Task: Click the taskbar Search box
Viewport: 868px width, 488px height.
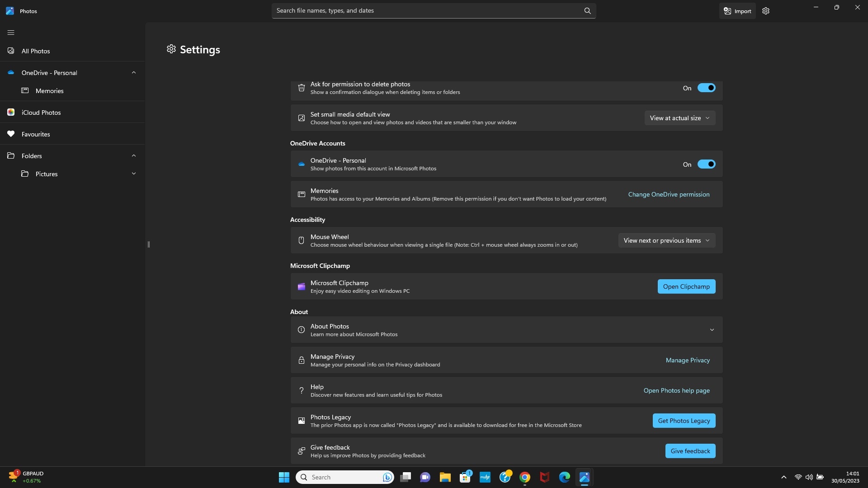Action: point(344,477)
